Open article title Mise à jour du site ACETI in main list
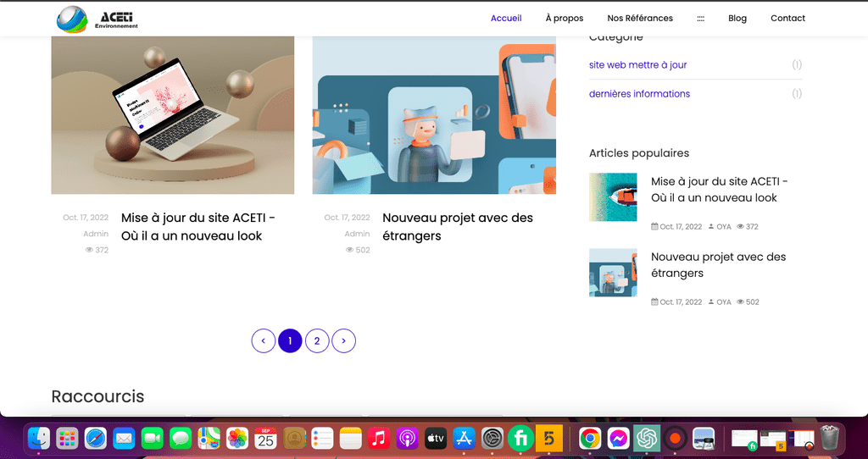 [198, 227]
